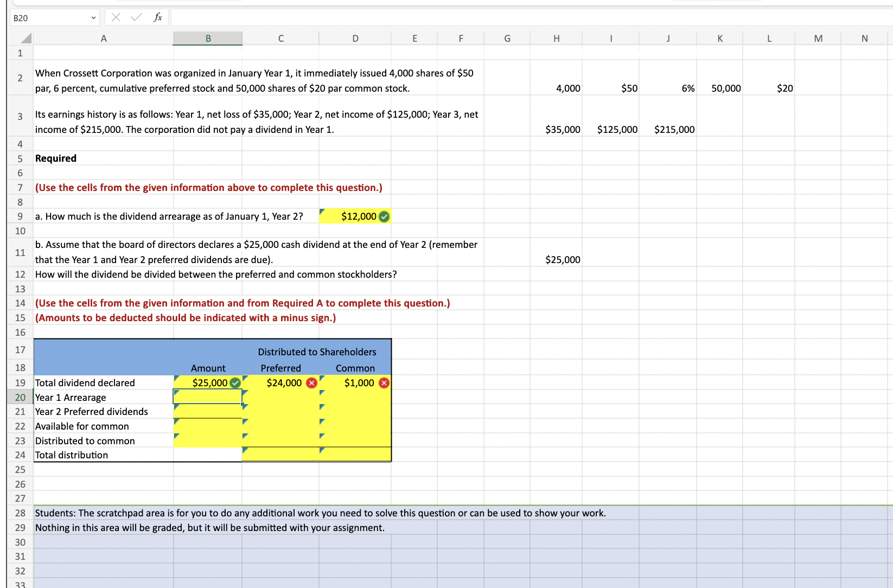Screen dimensions: 893x588
Task: Click the 'Preferred' column heading
Action: pyautogui.click(x=280, y=368)
